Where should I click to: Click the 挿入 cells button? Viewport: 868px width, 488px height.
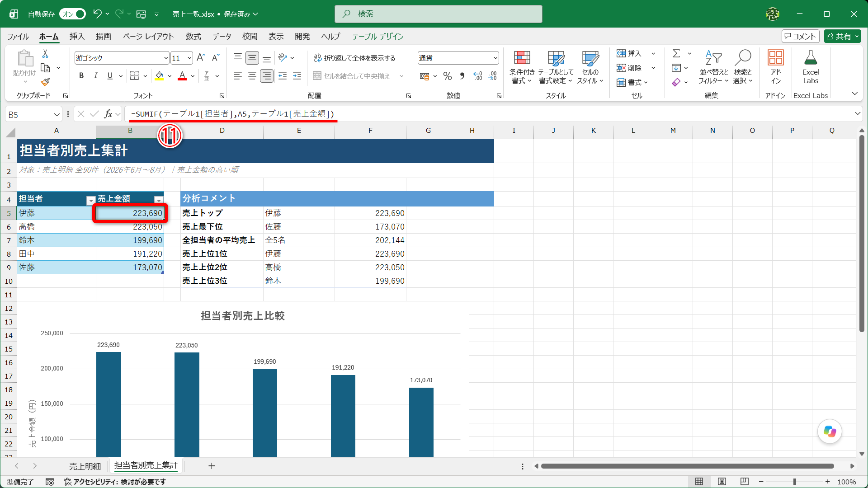click(x=629, y=54)
